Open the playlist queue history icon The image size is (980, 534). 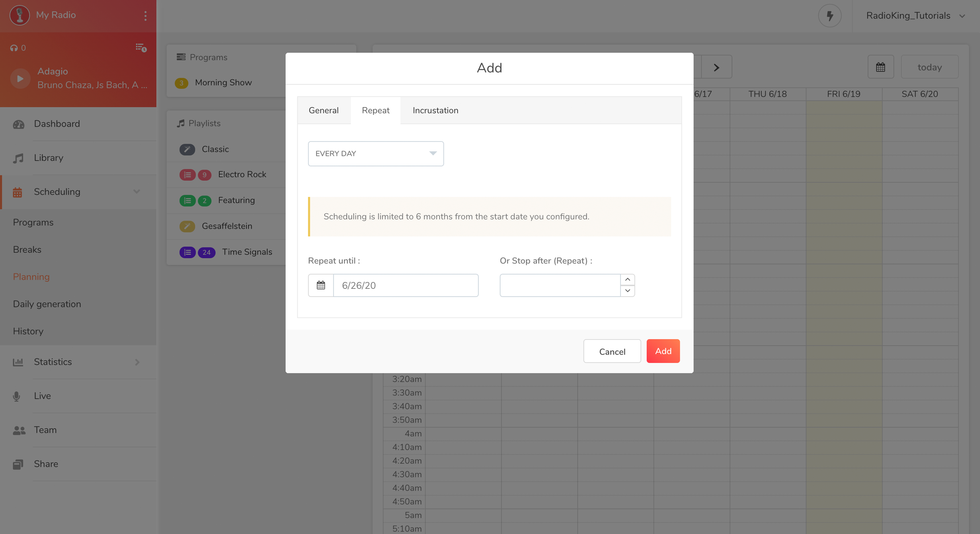tap(141, 48)
